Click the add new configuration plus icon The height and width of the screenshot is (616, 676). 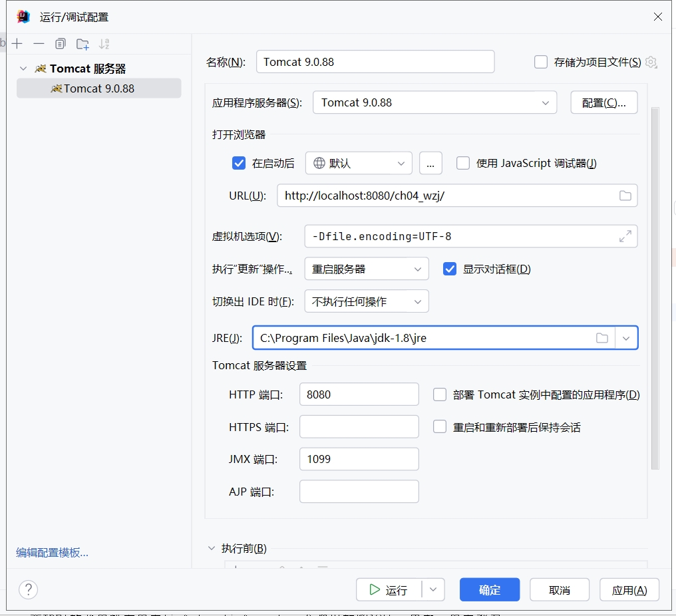click(x=17, y=44)
